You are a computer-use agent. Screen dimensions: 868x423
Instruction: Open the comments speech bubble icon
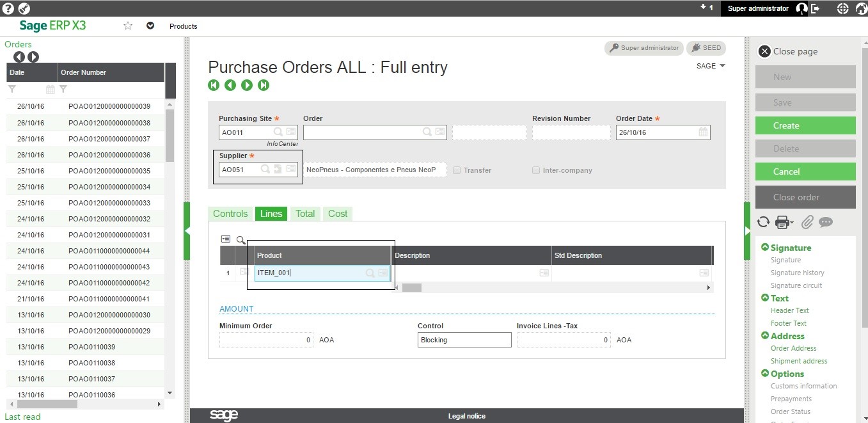(826, 222)
